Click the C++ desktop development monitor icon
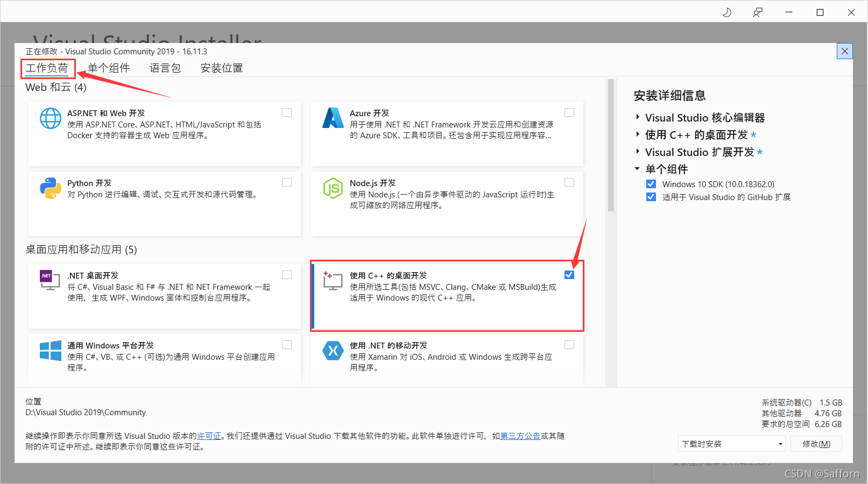Viewport: 868px width, 484px height. coord(333,280)
